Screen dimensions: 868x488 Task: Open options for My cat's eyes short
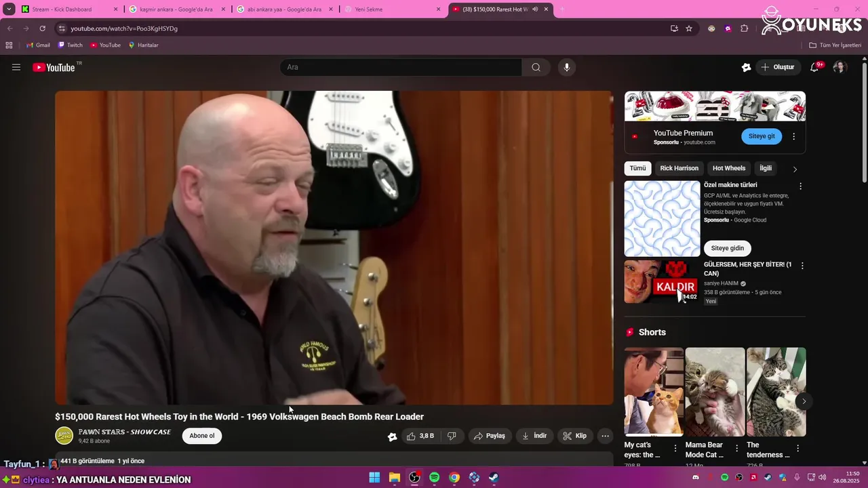(x=675, y=448)
